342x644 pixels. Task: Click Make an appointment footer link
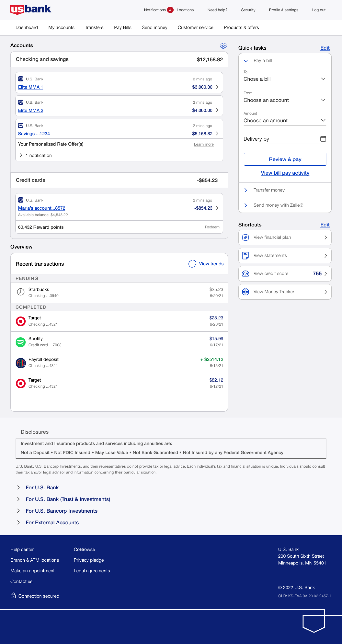tap(32, 571)
